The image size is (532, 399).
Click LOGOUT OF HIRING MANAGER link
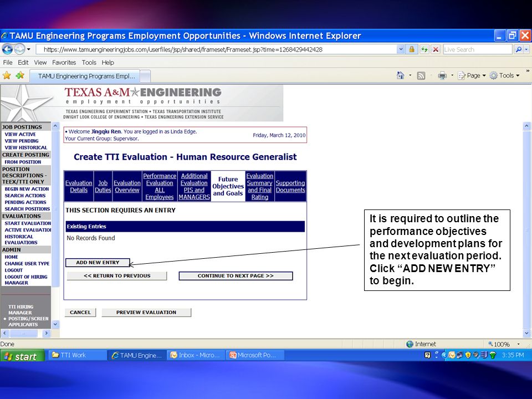coord(26,280)
